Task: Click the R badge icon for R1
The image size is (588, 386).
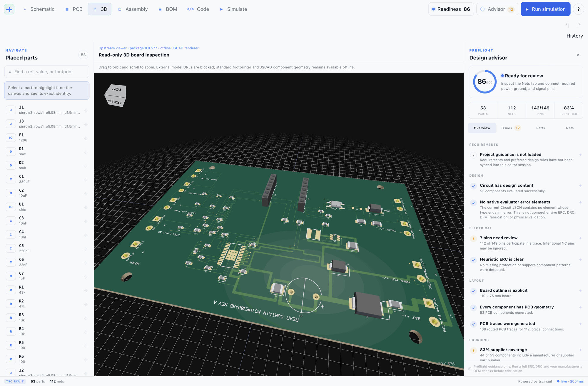Action: point(11,290)
